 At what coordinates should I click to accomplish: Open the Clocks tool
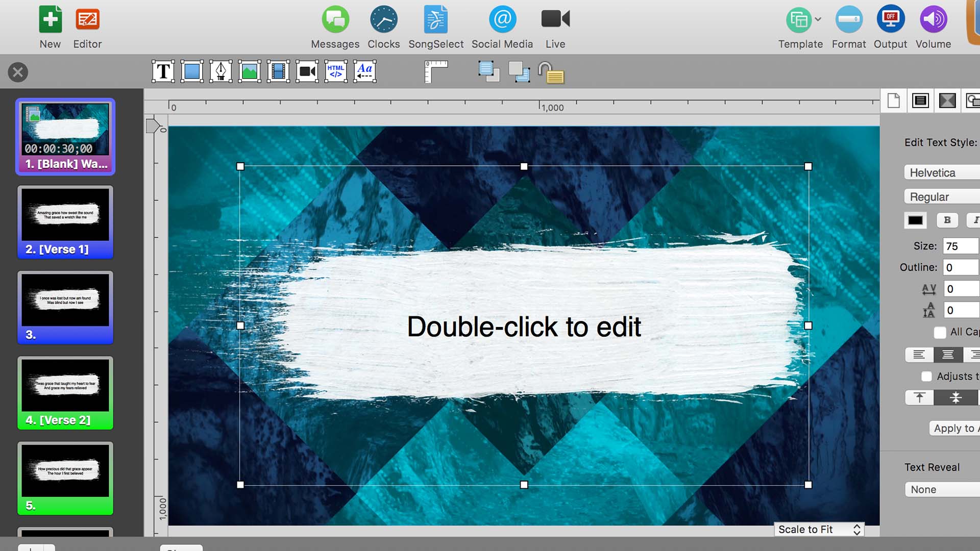(384, 19)
